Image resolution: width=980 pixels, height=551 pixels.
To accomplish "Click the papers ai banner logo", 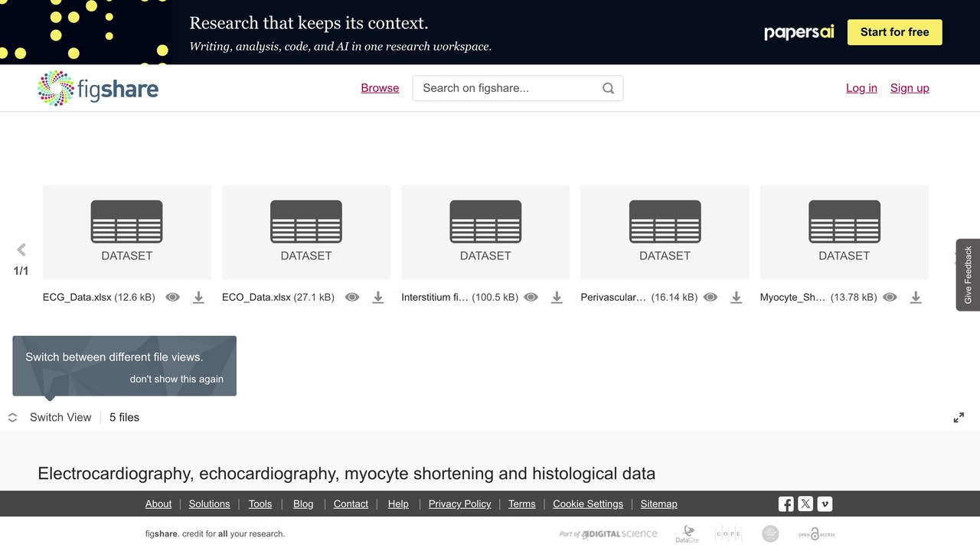I will pyautogui.click(x=799, y=32).
